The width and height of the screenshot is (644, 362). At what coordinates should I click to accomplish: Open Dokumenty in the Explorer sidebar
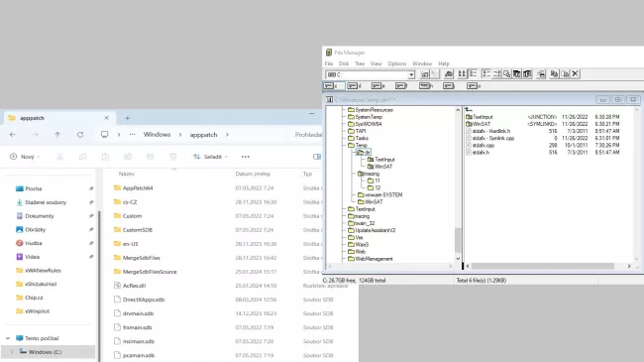click(x=40, y=216)
